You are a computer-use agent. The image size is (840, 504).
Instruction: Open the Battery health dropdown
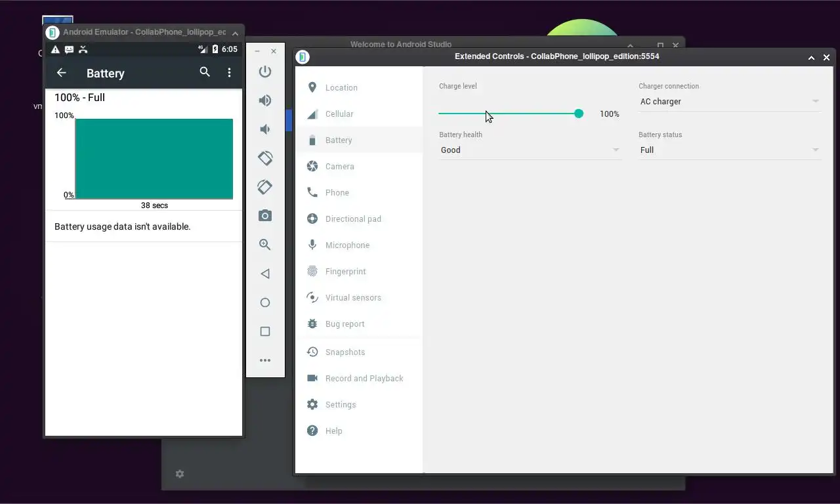(x=530, y=150)
